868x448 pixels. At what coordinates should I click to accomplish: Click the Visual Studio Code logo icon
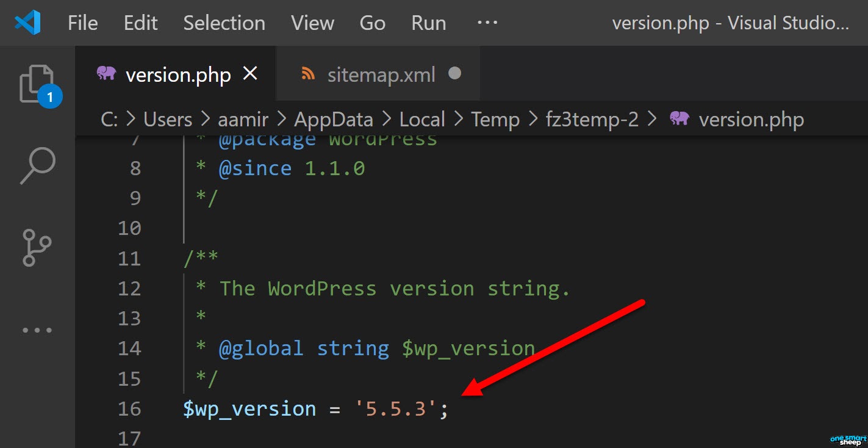click(x=27, y=23)
